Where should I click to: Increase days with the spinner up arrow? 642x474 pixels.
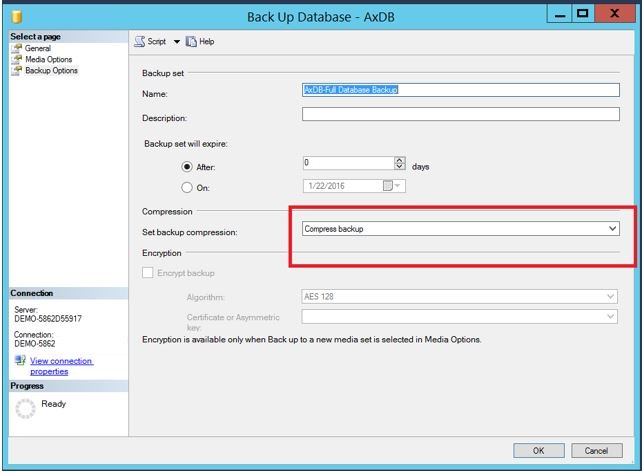[400, 160]
